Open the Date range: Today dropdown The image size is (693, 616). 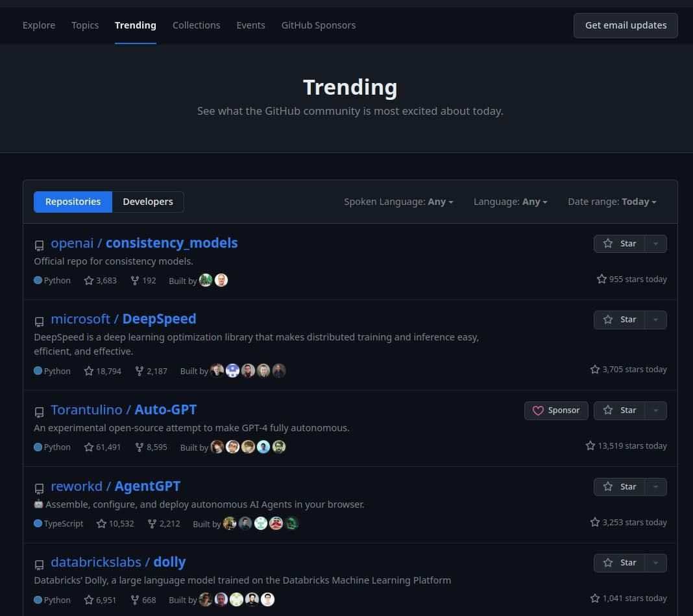[611, 202]
